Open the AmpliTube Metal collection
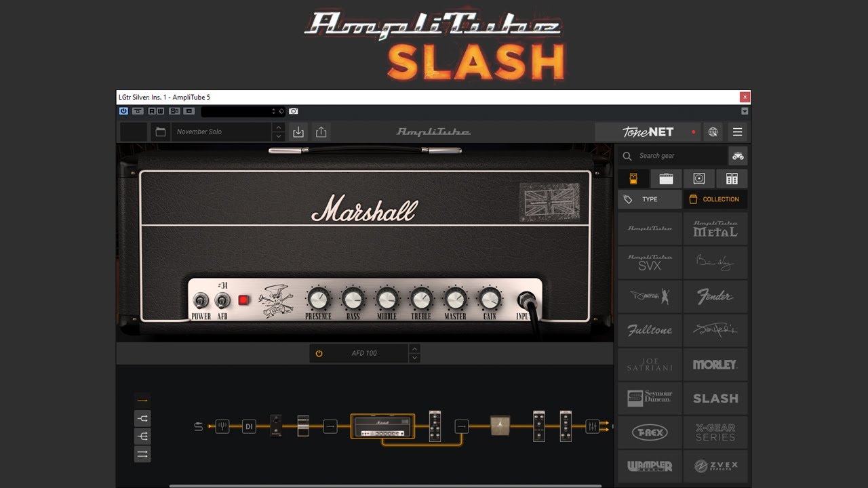The height and width of the screenshot is (488, 868). click(715, 228)
